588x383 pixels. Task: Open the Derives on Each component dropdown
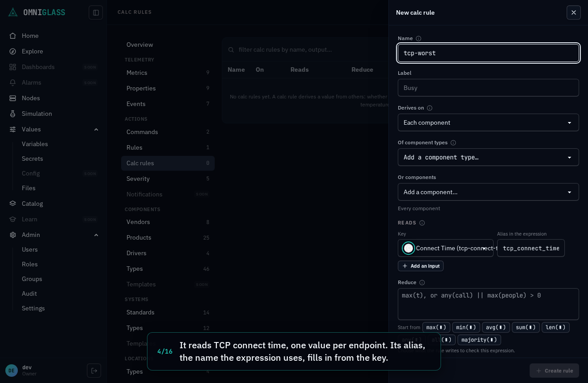coord(488,122)
